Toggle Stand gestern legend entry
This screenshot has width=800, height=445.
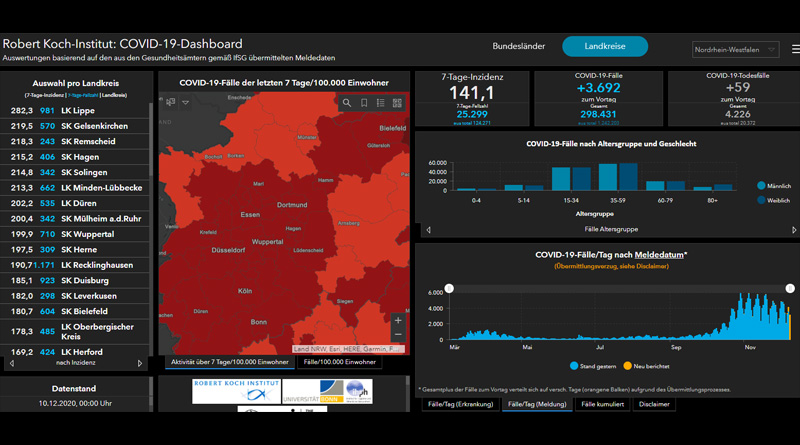pos(593,366)
